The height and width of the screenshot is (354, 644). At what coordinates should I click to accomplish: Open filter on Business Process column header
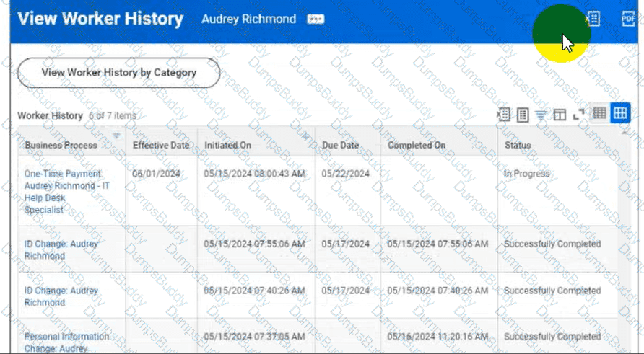click(117, 136)
